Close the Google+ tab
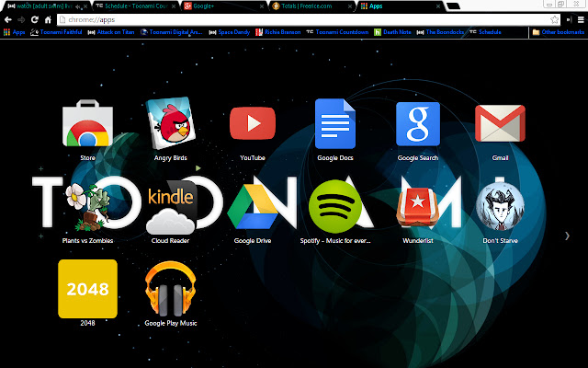The image size is (588, 368). 262,6
